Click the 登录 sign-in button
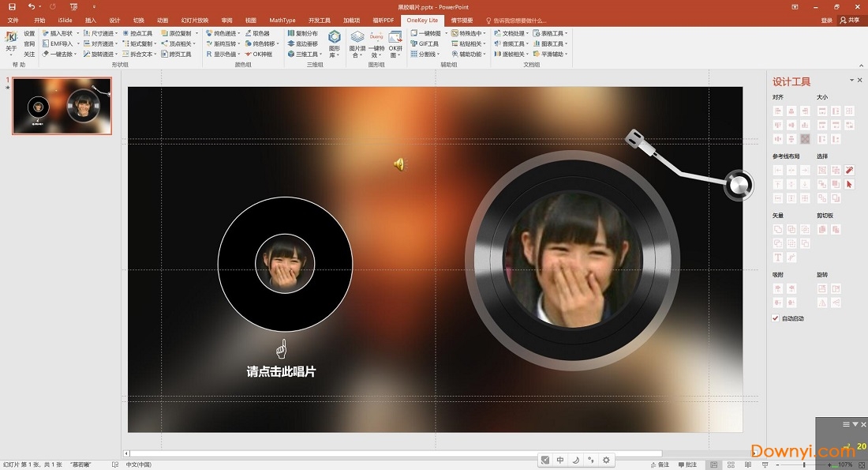The width and height of the screenshot is (868, 470). (827, 20)
